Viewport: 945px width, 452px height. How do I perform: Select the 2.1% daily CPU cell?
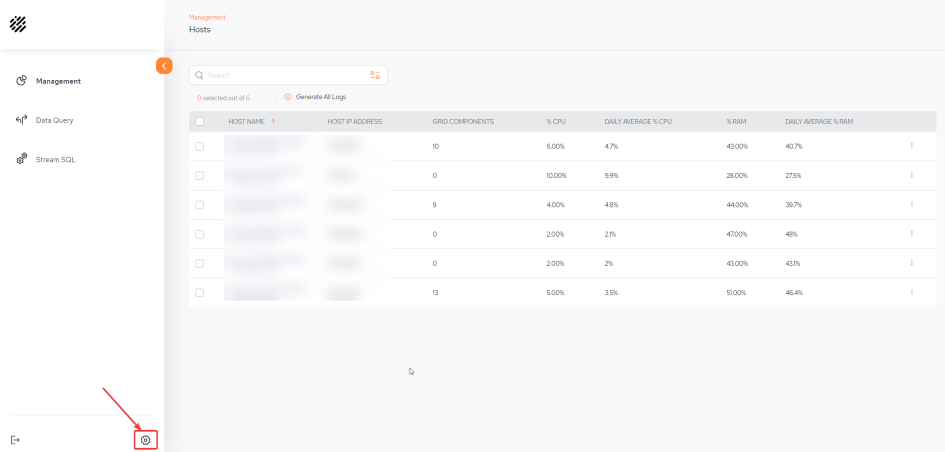(611, 234)
